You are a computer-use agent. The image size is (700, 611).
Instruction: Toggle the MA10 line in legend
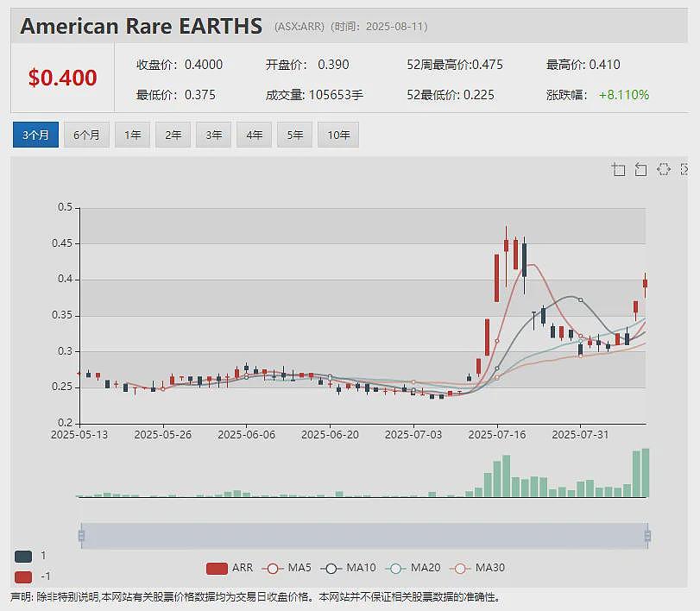pyautogui.click(x=348, y=568)
